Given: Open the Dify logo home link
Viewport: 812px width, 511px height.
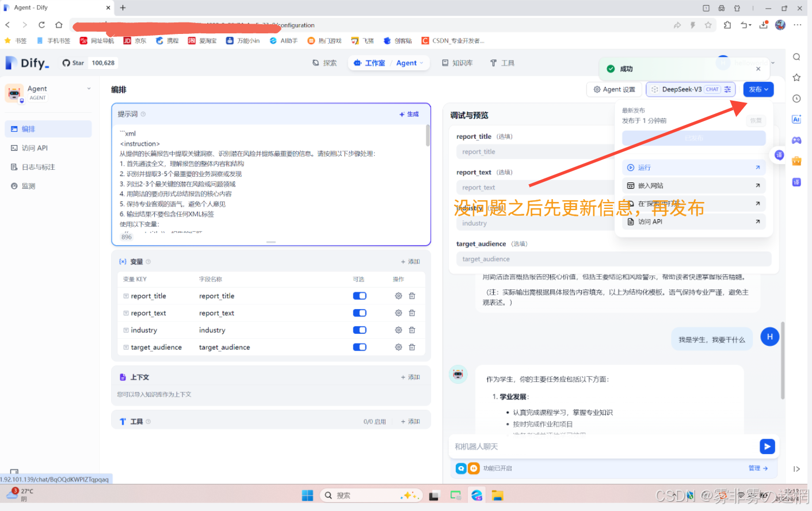Looking at the screenshot, I should click(27, 63).
